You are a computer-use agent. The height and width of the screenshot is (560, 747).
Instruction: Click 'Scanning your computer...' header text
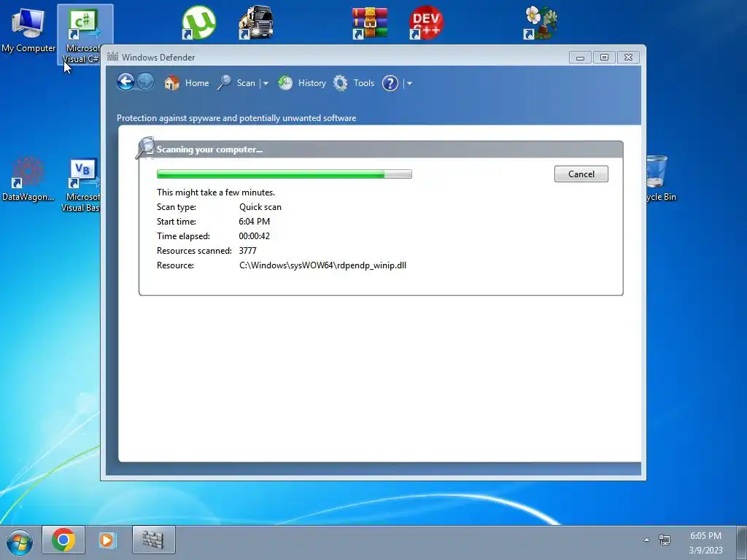pos(209,149)
